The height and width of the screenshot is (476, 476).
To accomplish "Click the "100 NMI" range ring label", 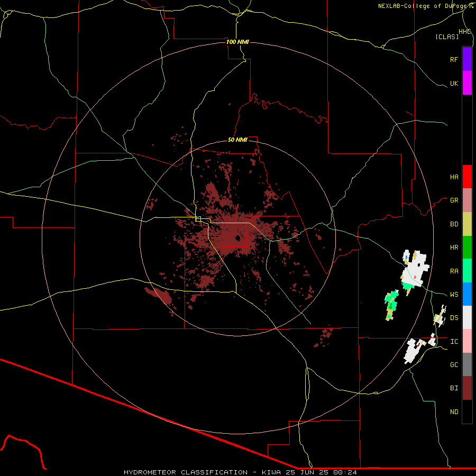I will point(237,42).
